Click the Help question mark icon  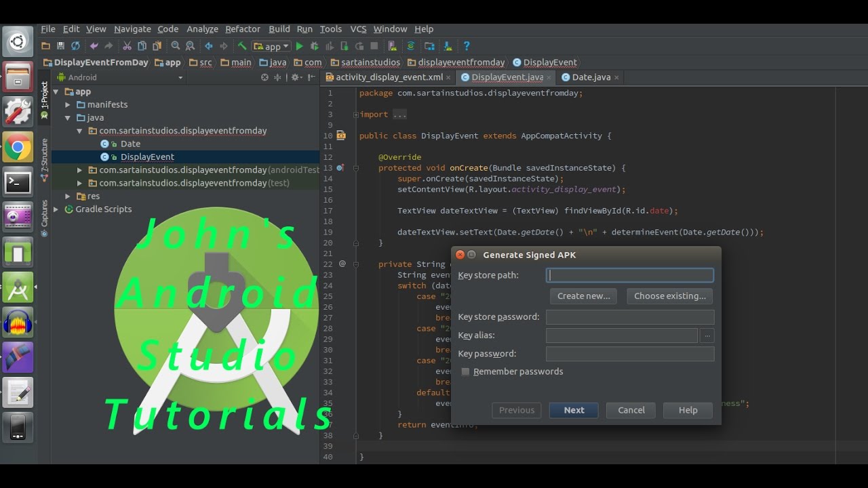click(467, 46)
